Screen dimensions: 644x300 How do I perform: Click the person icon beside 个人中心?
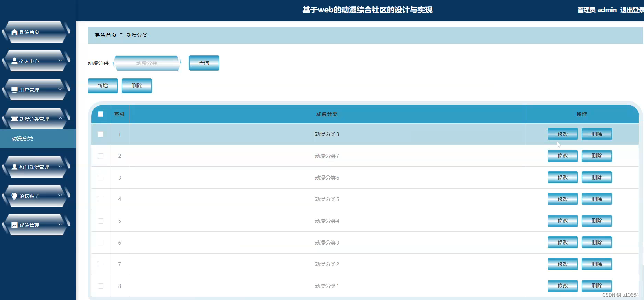click(15, 61)
